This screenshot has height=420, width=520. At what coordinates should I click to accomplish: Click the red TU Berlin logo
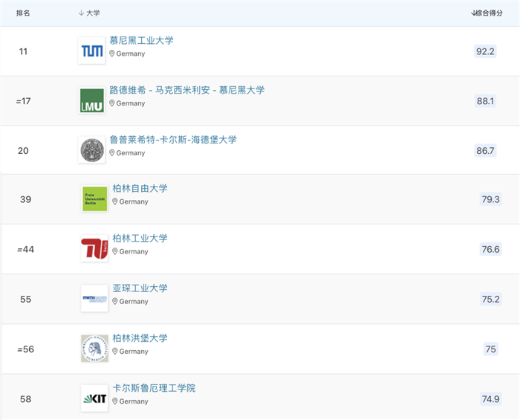click(x=94, y=248)
